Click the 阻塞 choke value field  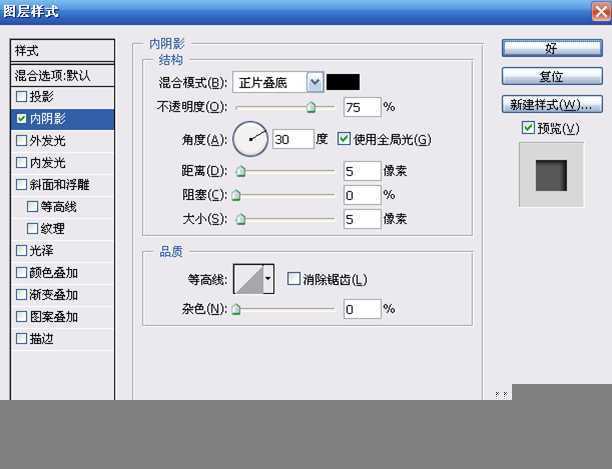point(362,195)
